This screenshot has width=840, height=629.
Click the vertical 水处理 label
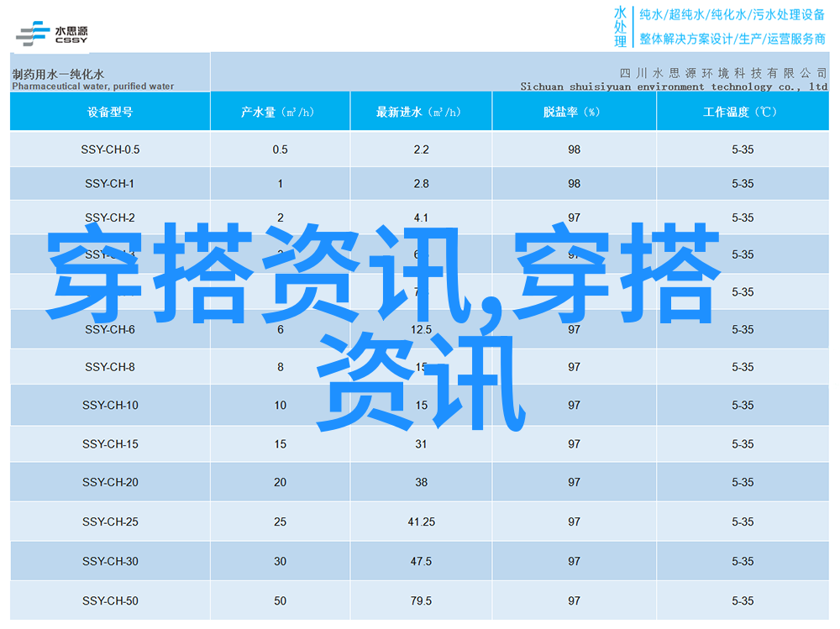point(620,27)
